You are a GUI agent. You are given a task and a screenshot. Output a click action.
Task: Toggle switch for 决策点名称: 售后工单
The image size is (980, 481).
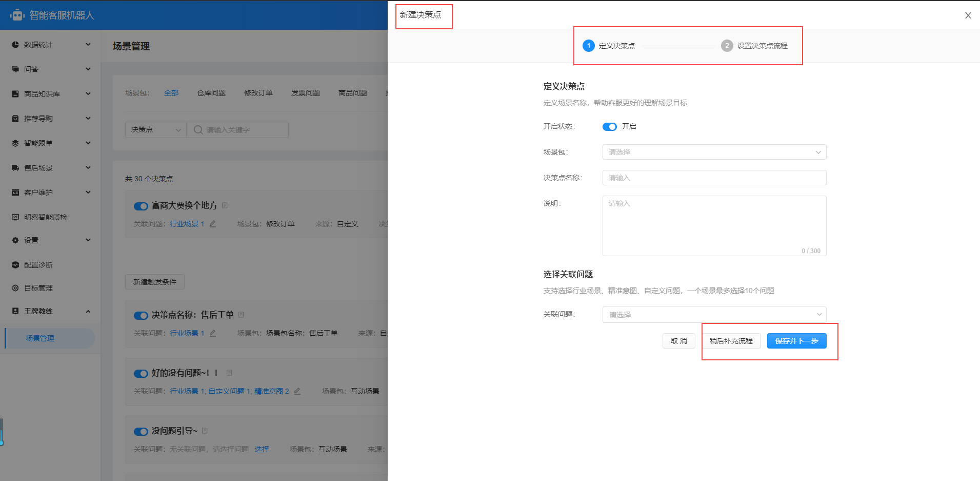(141, 316)
